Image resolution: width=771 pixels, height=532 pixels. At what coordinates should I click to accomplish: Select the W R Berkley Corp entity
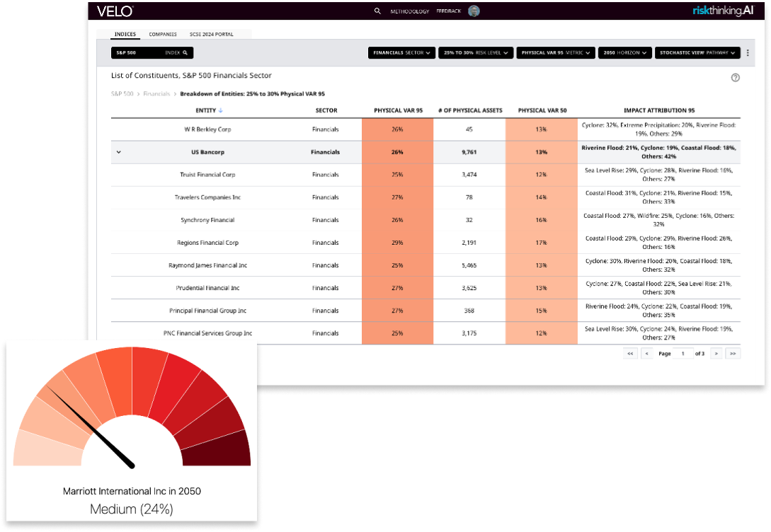[207, 129]
